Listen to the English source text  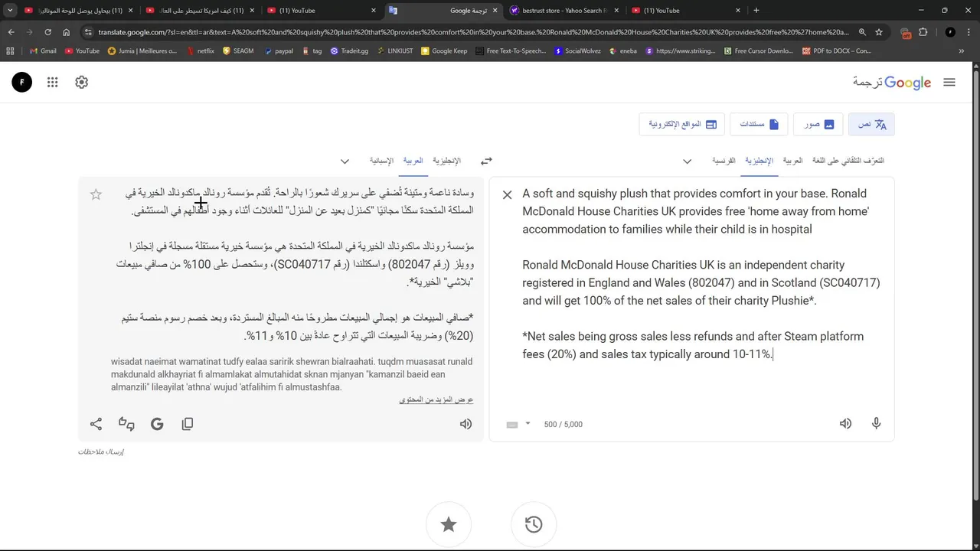click(845, 423)
